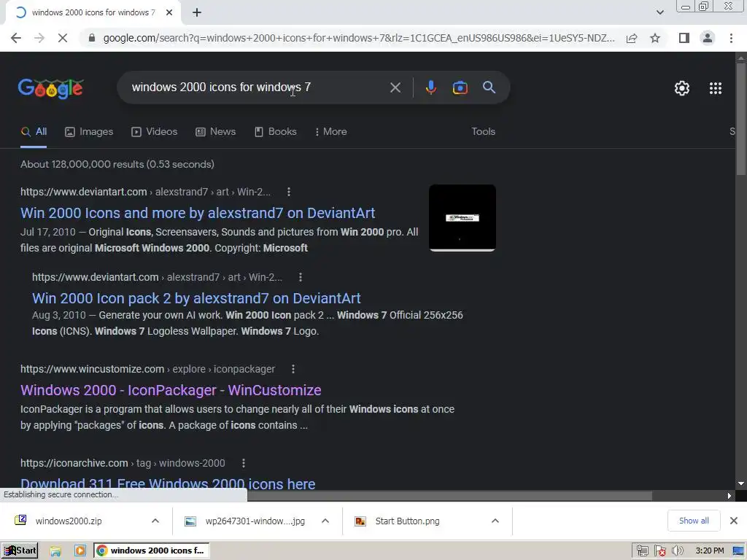The height and width of the screenshot is (560, 747).
Task: Open 'Win 2000 Icons and more' result
Action: tap(198, 213)
